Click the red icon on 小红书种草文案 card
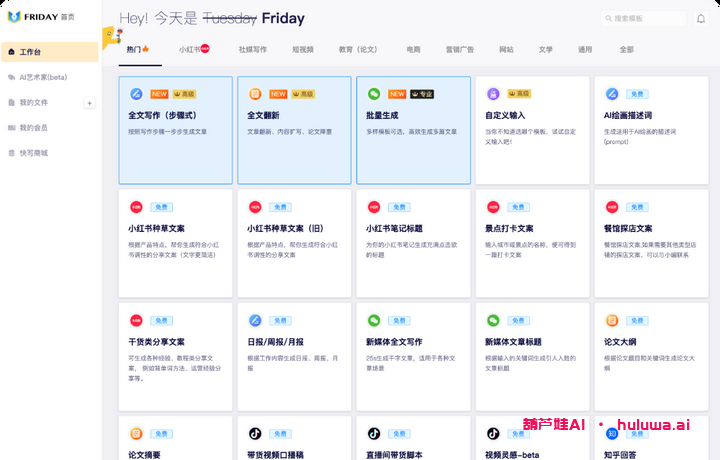720x460 pixels. (136, 207)
